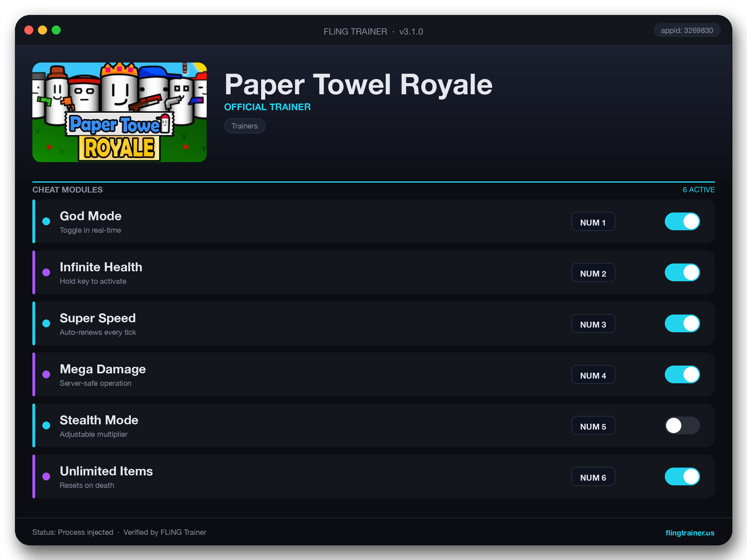Image resolution: width=747 pixels, height=560 pixels.
Task: Click Infinite Health purple status dot
Action: [46, 273]
